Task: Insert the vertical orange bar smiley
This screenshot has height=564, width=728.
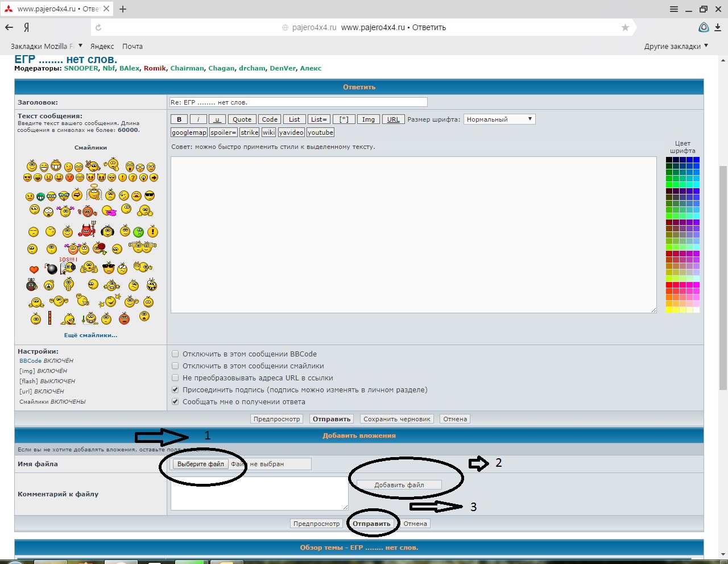Action: (x=49, y=318)
